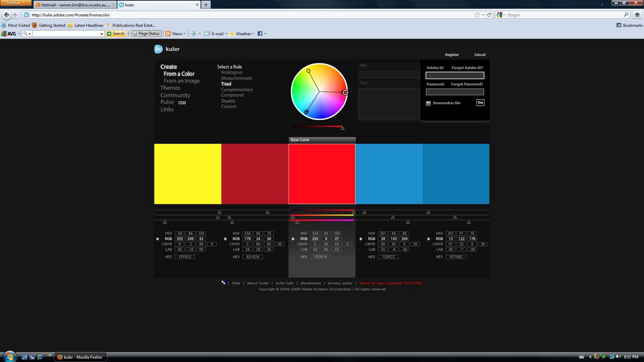Click the Cancel link

[480, 55]
